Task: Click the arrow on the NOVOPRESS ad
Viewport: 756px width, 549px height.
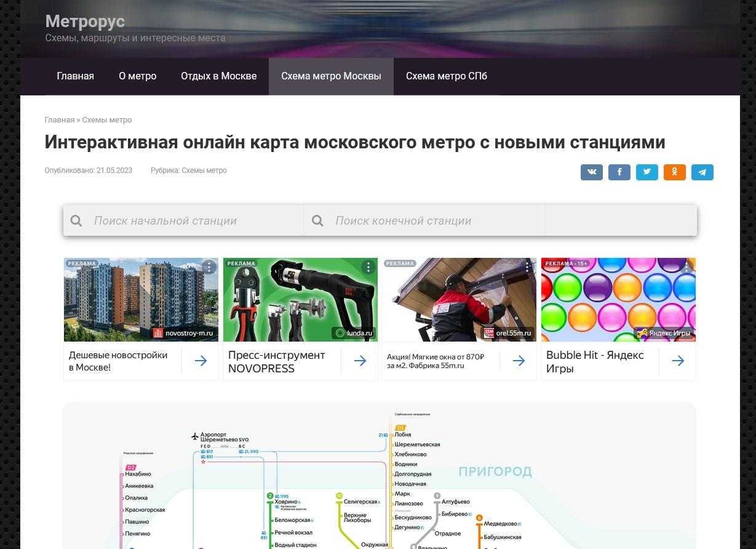Action: [x=360, y=361]
